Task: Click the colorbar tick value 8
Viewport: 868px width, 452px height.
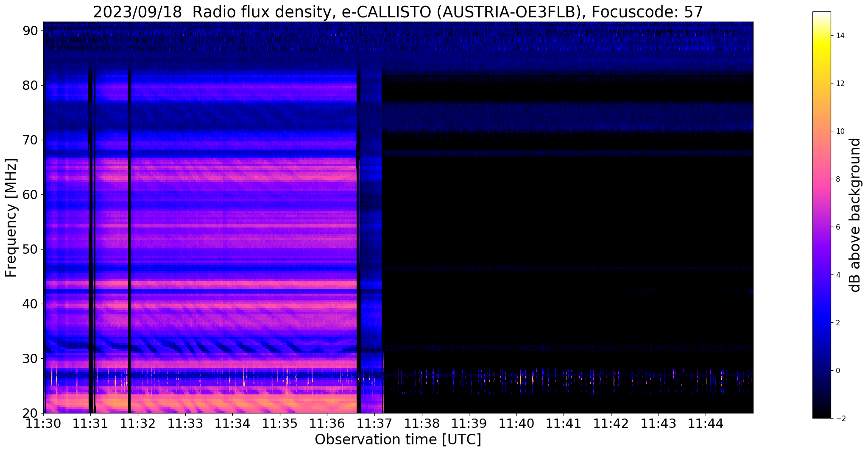Action: click(837, 179)
